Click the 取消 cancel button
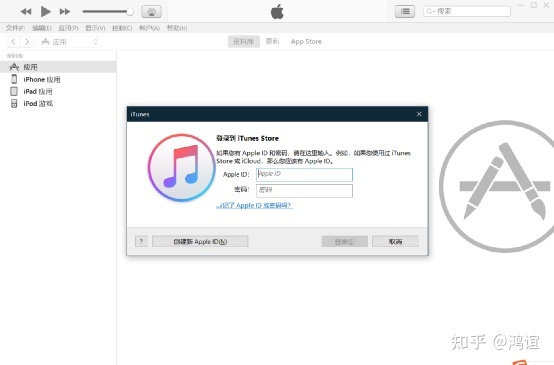554x365 pixels. (x=395, y=241)
